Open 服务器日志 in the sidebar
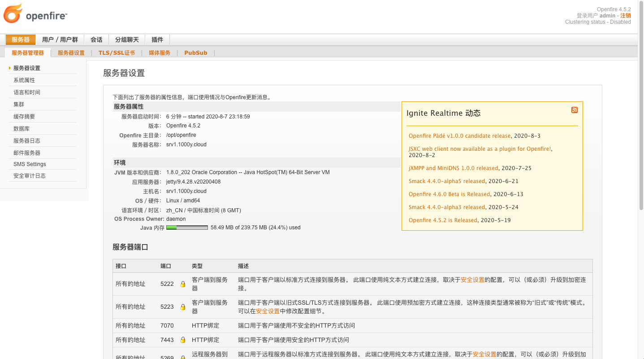This screenshot has height=359, width=644. point(27,141)
